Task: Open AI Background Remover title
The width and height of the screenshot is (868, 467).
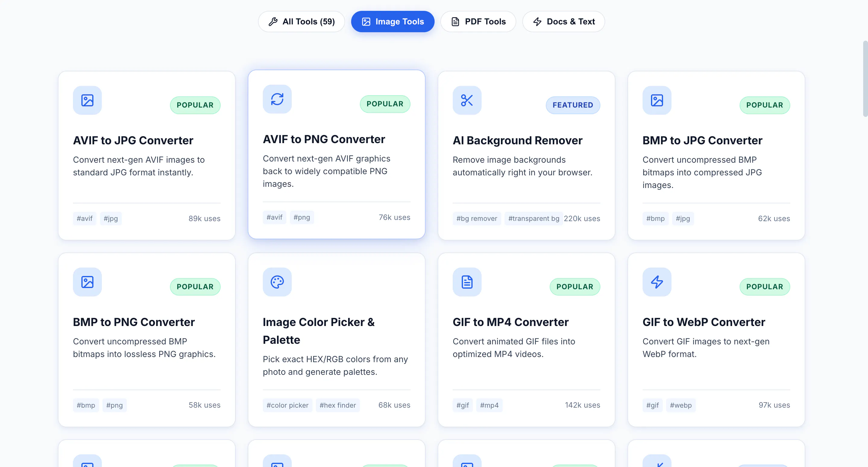Action: click(x=517, y=140)
